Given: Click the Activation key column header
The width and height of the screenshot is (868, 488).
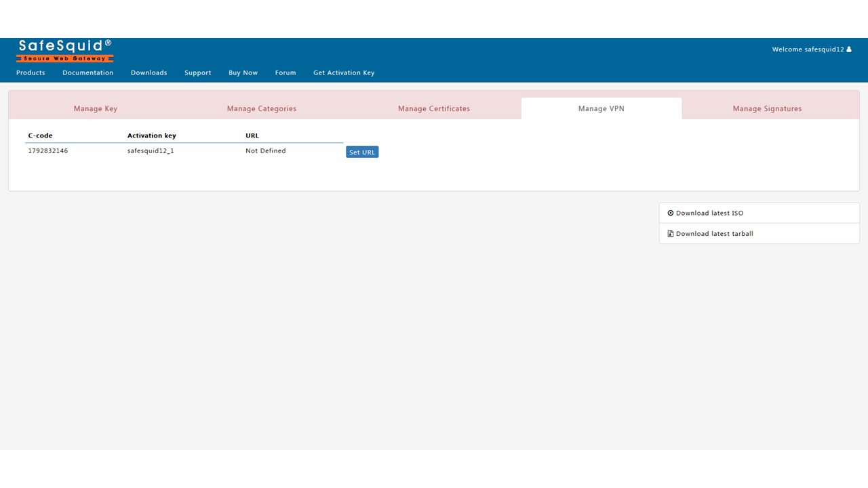Looking at the screenshot, I should (152, 136).
